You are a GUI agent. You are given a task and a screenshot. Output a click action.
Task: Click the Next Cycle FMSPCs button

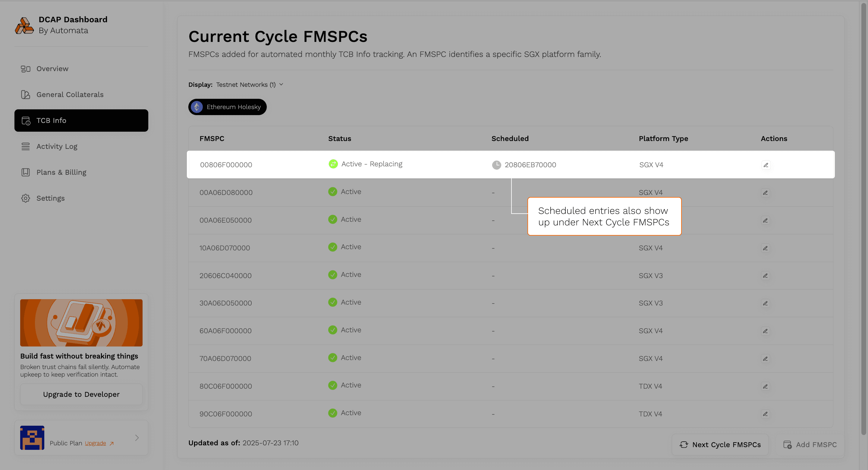point(720,444)
